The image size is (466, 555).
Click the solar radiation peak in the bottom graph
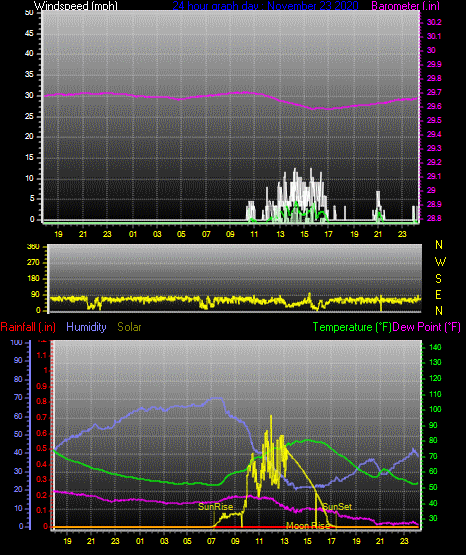(x=271, y=416)
